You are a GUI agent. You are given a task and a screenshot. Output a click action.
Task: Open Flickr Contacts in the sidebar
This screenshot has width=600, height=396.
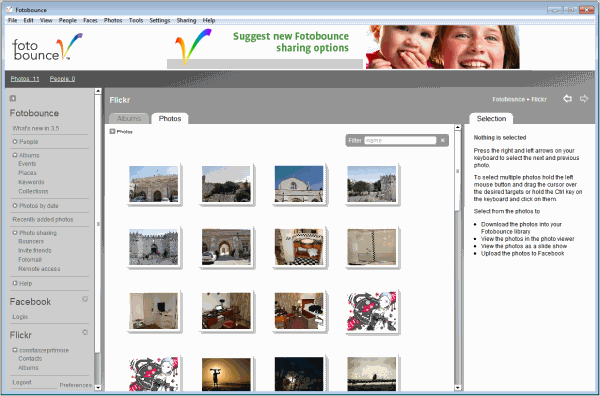click(30, 359)
